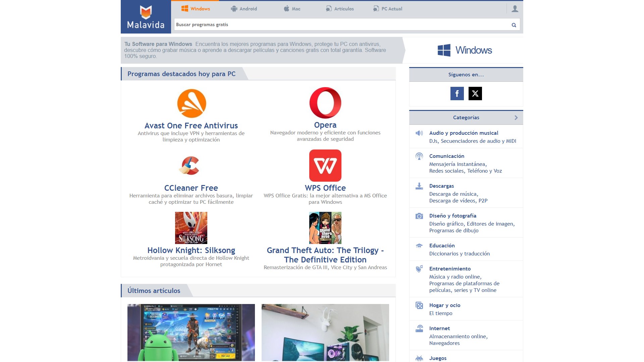Open the 'Descarga de vídeos' link
This screenshot has height=362, width=644.
[452, 201]
